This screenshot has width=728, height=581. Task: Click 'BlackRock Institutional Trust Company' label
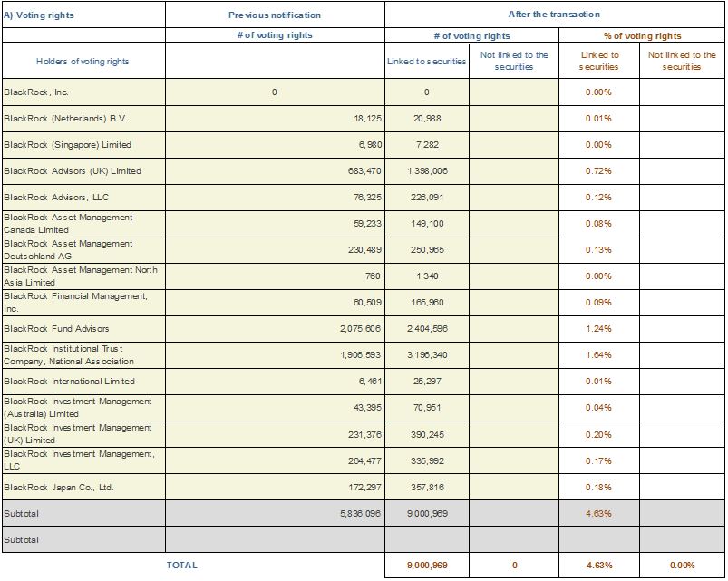(69, 355)
